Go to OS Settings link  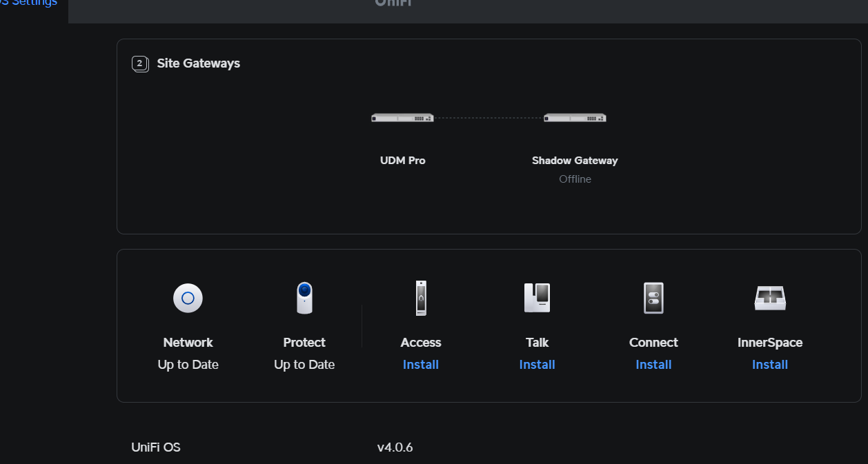29,3
